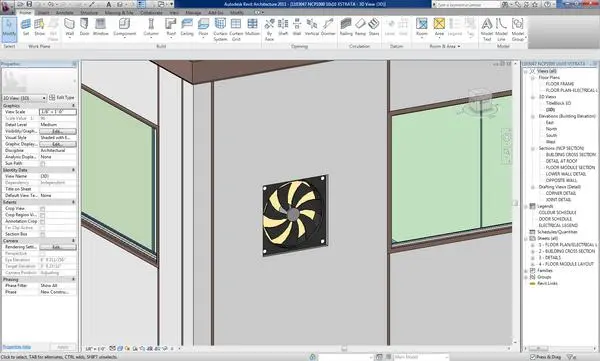Select the Wall tool

69,28
